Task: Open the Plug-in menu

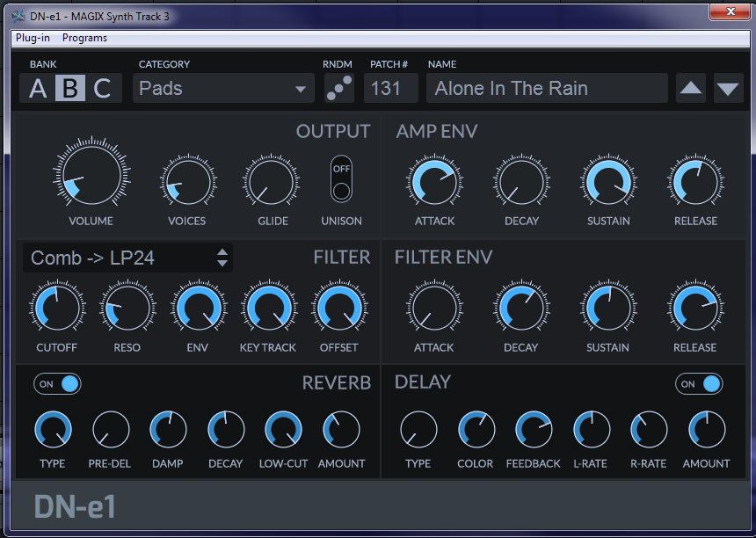Action: [33, 38]
